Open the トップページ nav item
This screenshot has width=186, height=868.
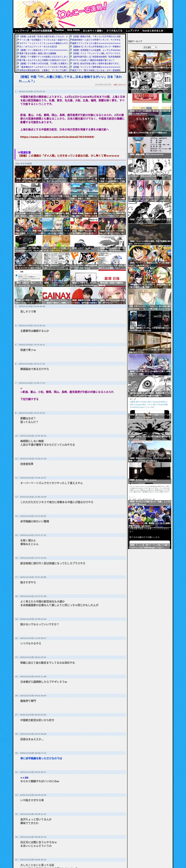(22, 30)
